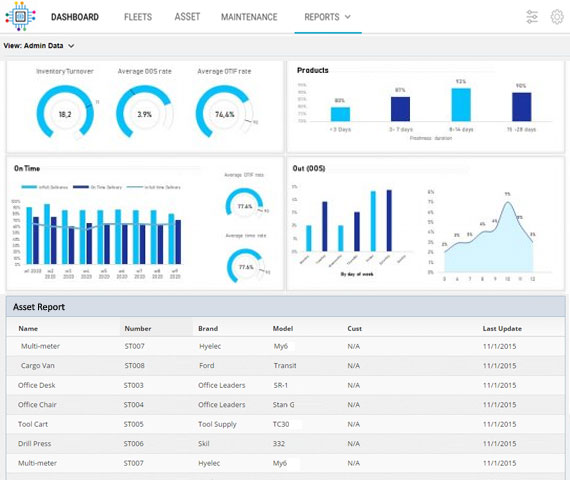Viewport: 570px width, 480px height.
Task: Click the lower 77.6% time rate gauge
Action: click(x=246, y=265)
